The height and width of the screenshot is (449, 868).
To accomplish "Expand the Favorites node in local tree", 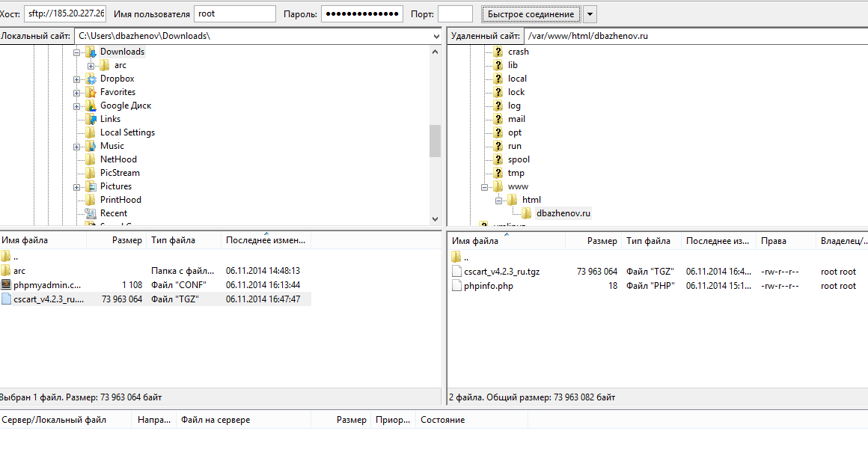I will click(x=77, y=93).
